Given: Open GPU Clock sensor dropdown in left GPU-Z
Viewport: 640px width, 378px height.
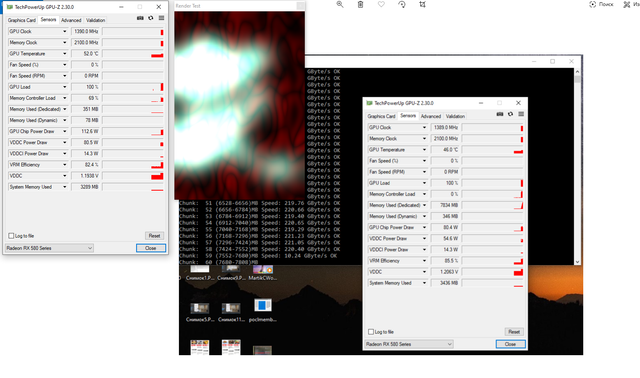Looking at the screenshot, I should point(64,31).
